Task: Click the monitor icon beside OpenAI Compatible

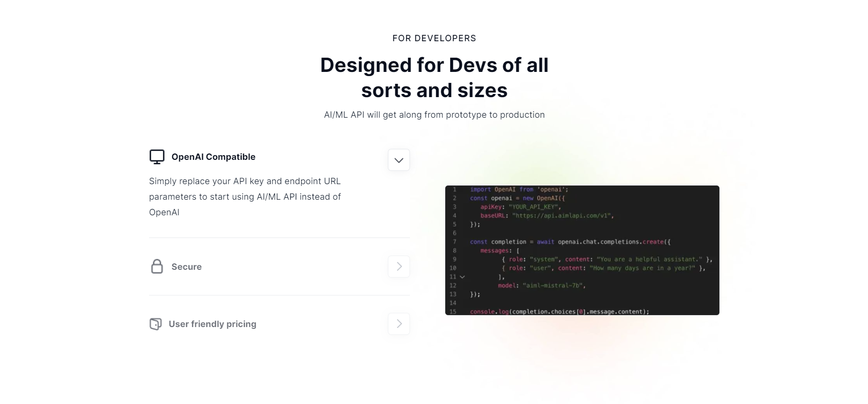Action: (157, 157)
